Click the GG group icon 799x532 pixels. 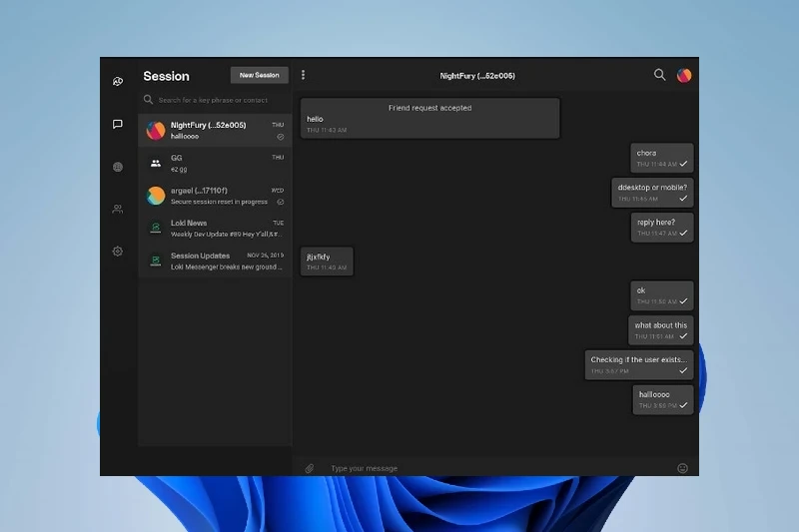coord(156,163)
